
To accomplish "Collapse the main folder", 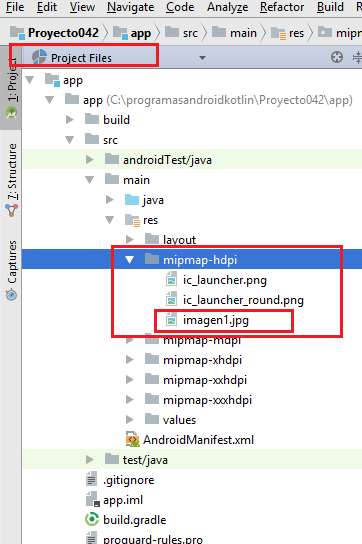I will coord(90,180).
